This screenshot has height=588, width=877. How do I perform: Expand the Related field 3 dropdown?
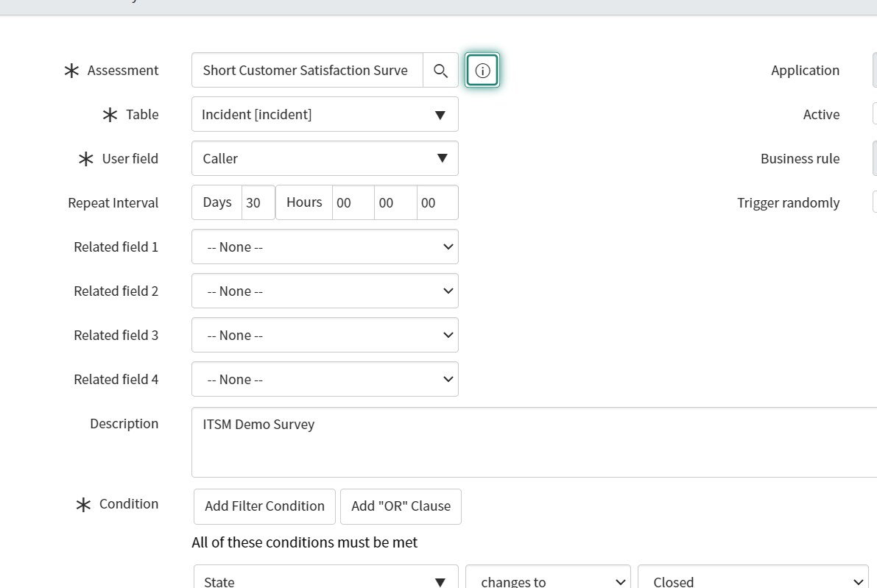tap(325, 336)
